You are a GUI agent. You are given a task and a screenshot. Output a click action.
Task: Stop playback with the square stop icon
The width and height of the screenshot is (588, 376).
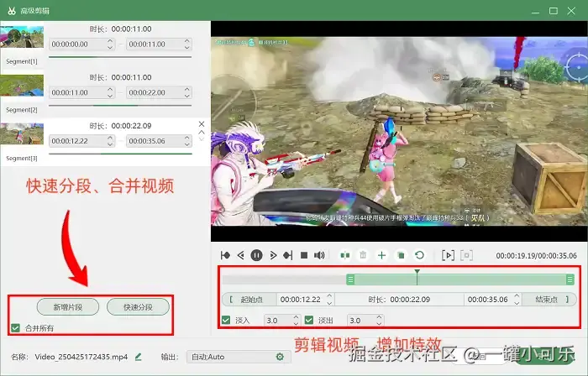click(304, 255)
